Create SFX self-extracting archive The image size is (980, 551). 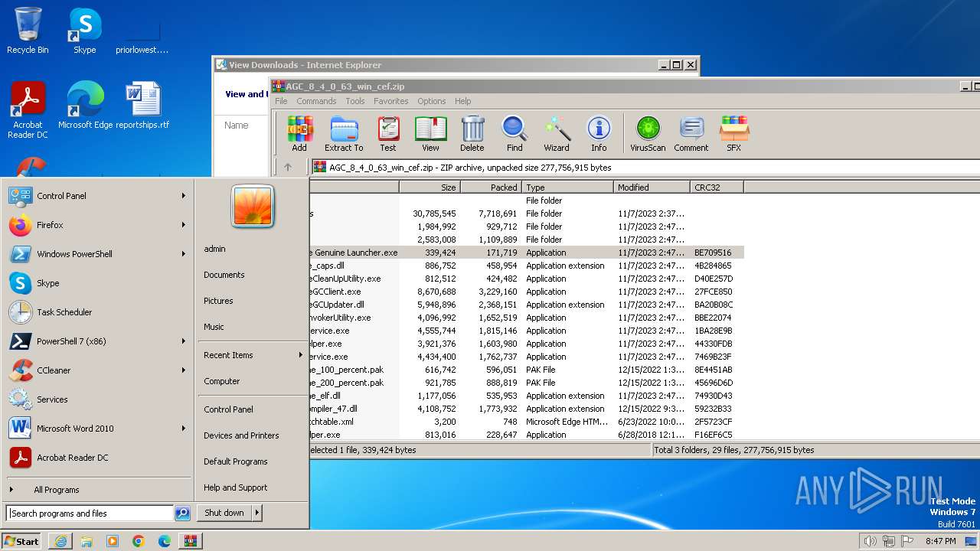733,133
